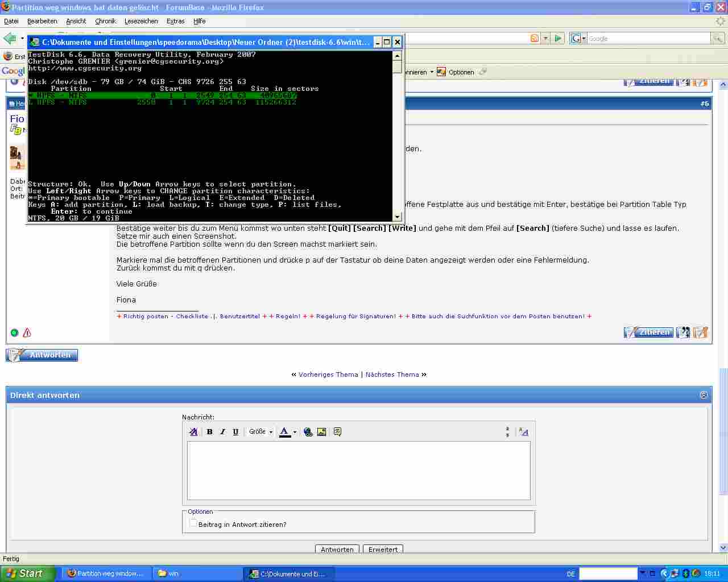Click the insert hyperlink globe icon

click(x=308, y=432)
